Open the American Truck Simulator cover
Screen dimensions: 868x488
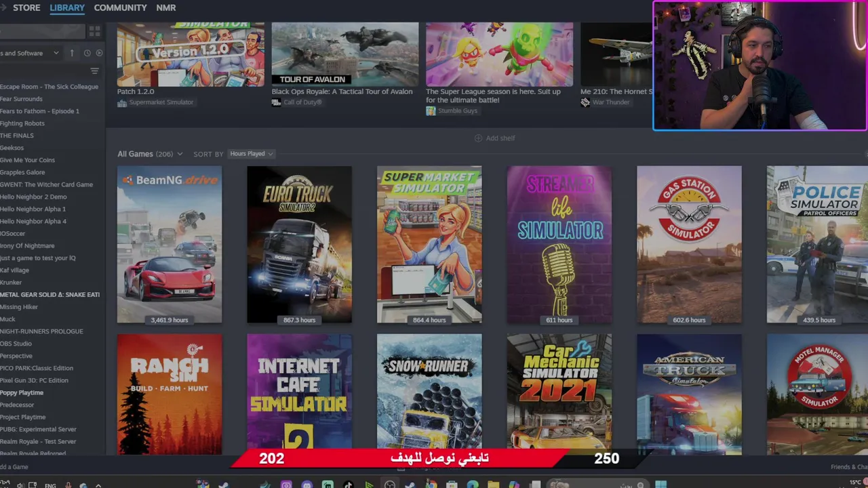(689, 394)
